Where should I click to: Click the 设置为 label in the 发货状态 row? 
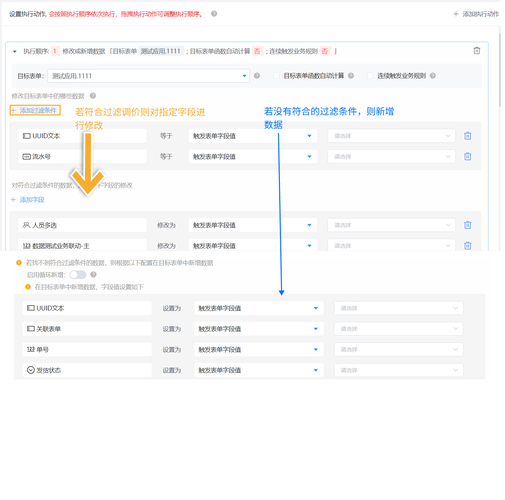172,370
